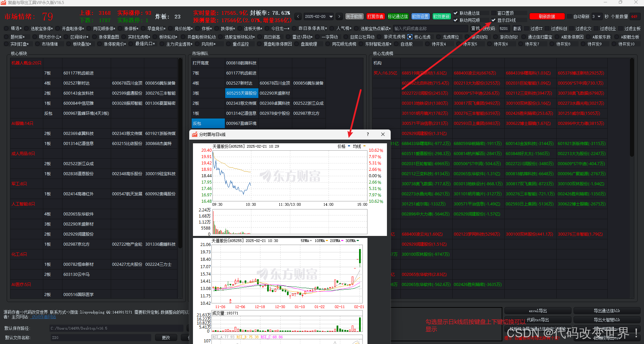The image size is (644, 344).
Task: Click 关于软件 button
Action: [354, 16]
